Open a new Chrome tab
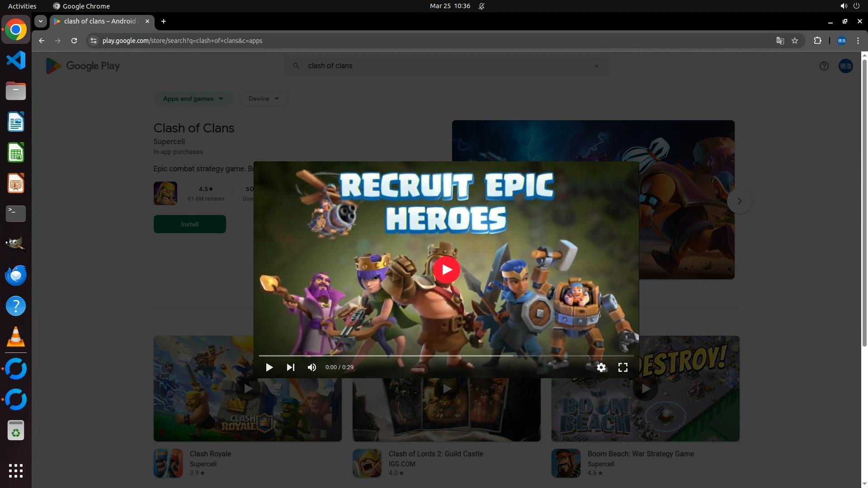Screen dimensions: 868x488 (164, 21)
